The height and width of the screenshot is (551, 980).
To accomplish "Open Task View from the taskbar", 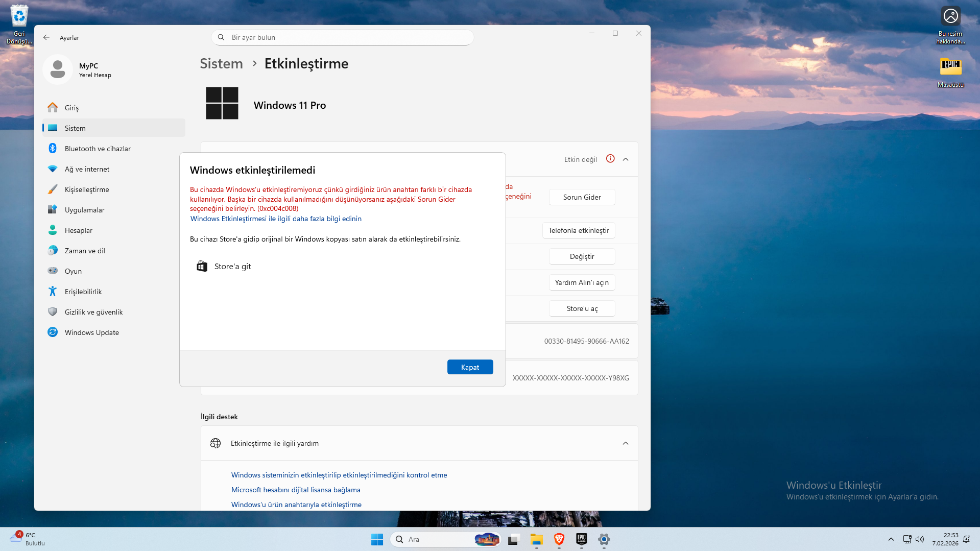I will pos(513,539).
